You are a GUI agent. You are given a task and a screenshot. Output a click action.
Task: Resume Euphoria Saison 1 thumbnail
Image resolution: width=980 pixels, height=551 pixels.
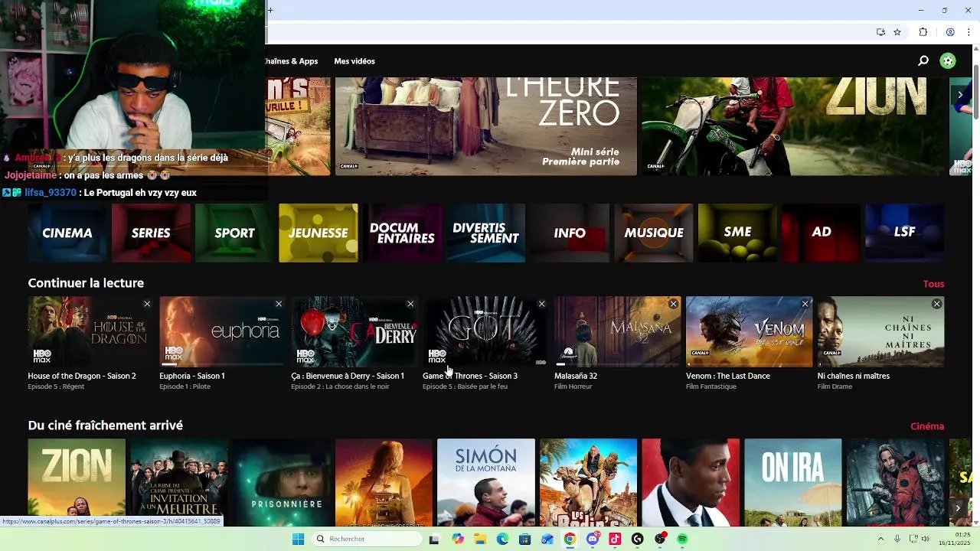tap(223, 331)
